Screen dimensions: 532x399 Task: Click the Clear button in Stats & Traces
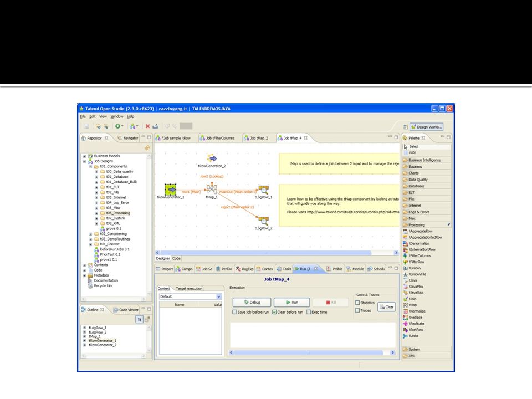[x=386, y=307]
